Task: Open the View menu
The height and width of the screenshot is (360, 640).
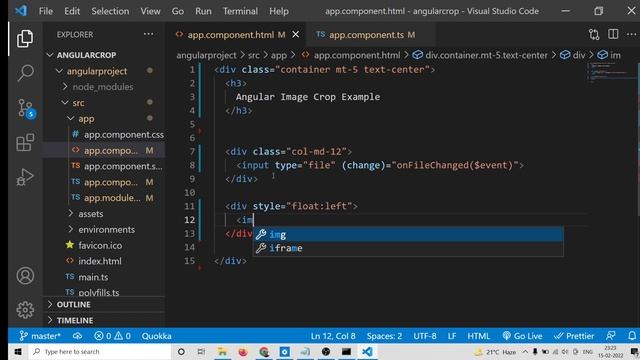Action: (150, 11)
